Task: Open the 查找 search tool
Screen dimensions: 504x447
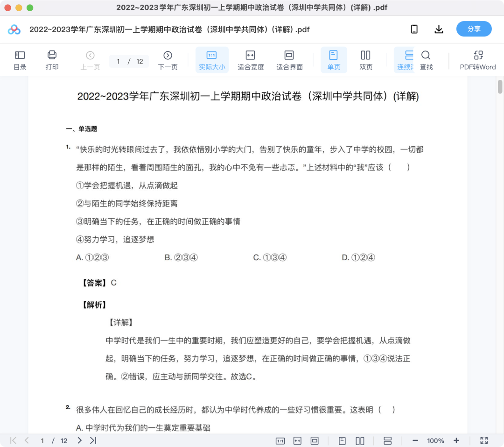Action: coord(426,60)
